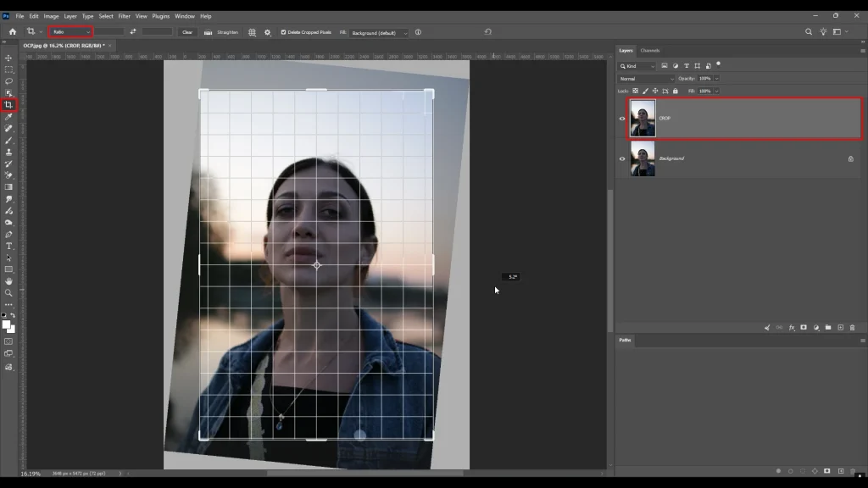Image resolution: width=868 pixels, height=488 pixels.
Task: Select the Pen tool
Action: point(8,235)
